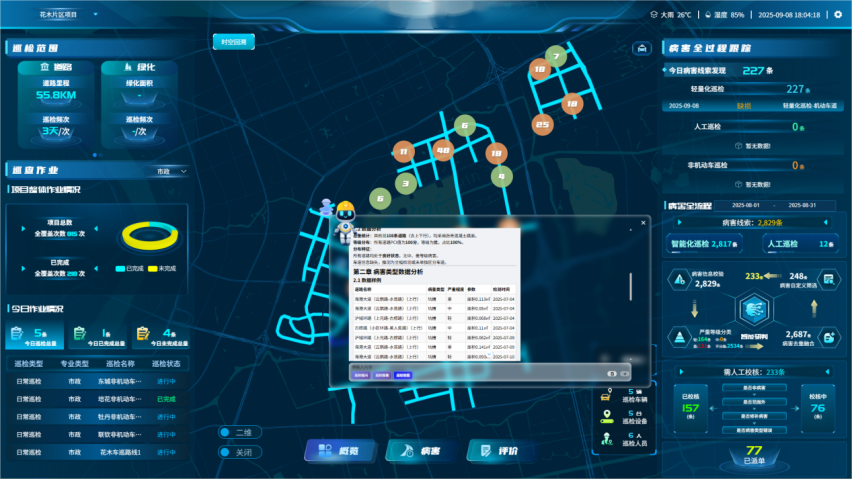This screenshot has width=852, height=479.
Task: Click the green map cluster marker 7
Action: click(556, 56)
